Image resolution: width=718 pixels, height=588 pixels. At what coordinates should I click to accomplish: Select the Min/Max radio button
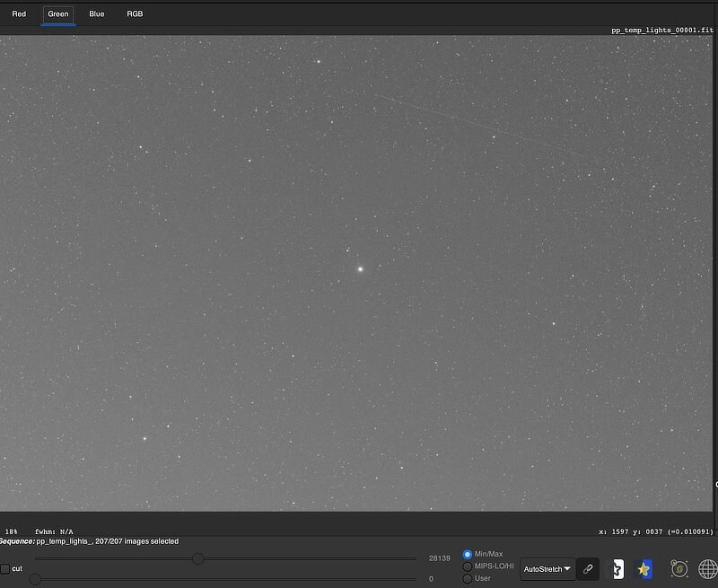[x=468, y=555]
